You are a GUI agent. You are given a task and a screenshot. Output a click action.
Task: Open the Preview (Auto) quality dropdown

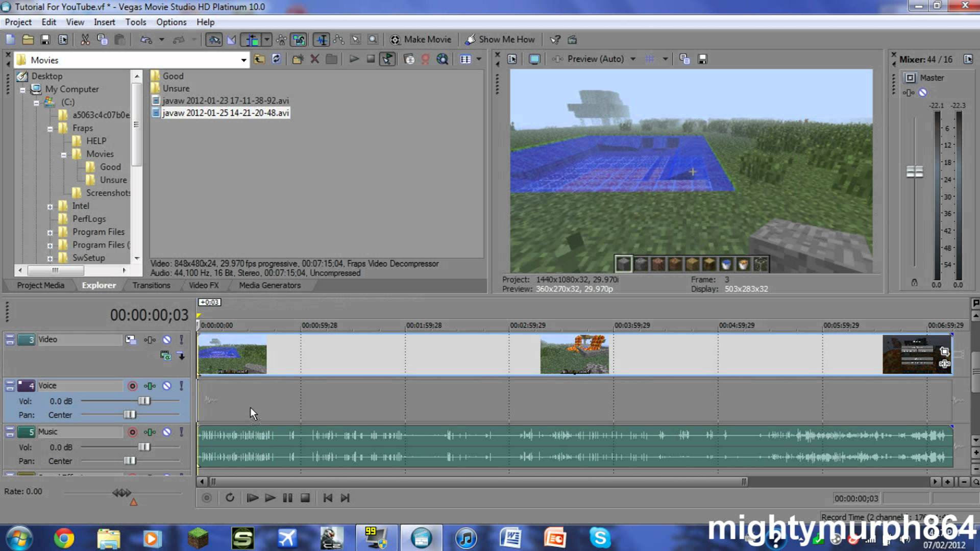pos(633,59)
